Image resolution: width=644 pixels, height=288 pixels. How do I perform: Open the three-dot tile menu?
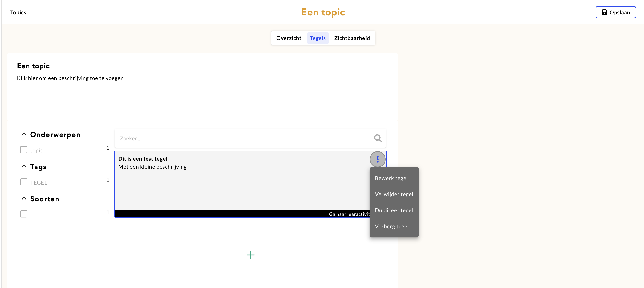(x=377, y=159)
